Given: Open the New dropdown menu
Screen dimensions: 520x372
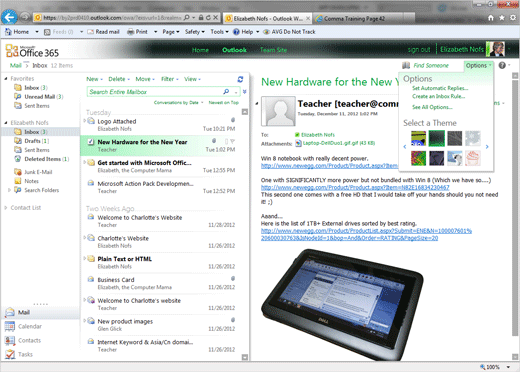Looking at the screenshot, I should 95,79.
